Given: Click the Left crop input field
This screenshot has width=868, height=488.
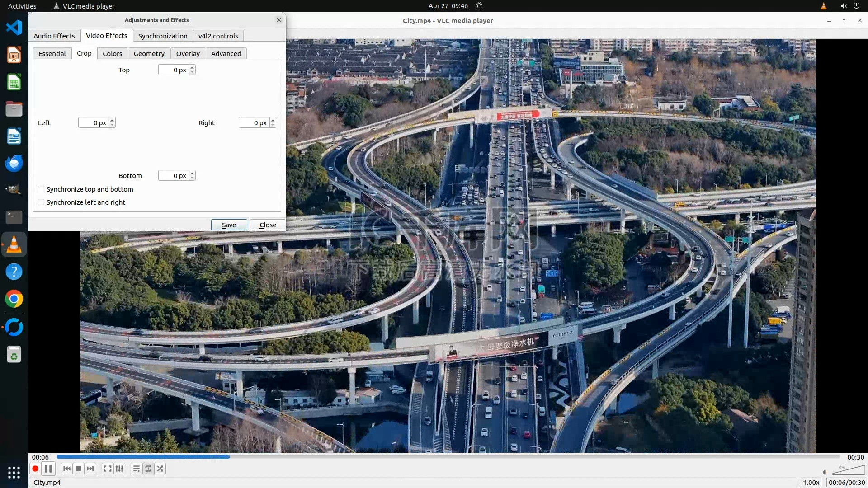Looking at the screenshot, I should click(94, 123).
